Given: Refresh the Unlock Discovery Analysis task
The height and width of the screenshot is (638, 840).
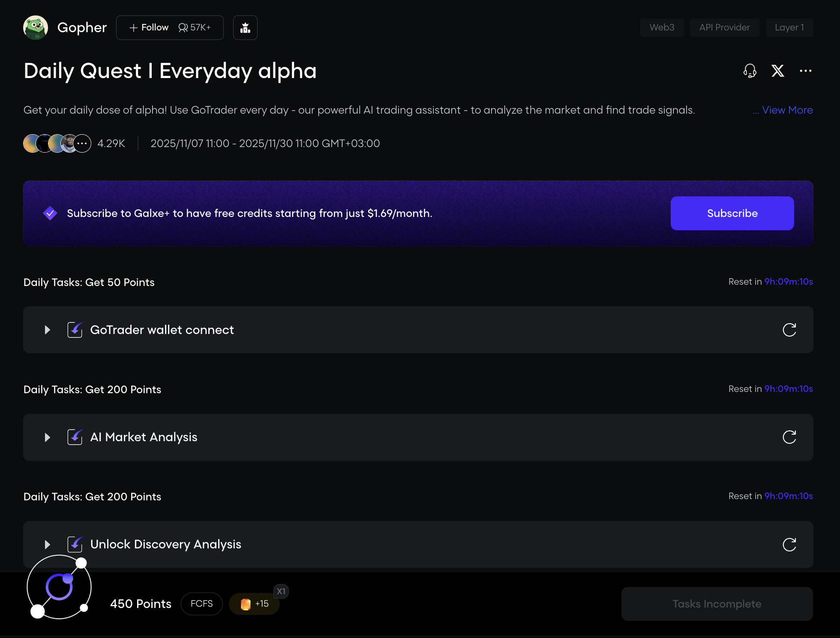Looking at the screenshot, I should click(789, 545).
